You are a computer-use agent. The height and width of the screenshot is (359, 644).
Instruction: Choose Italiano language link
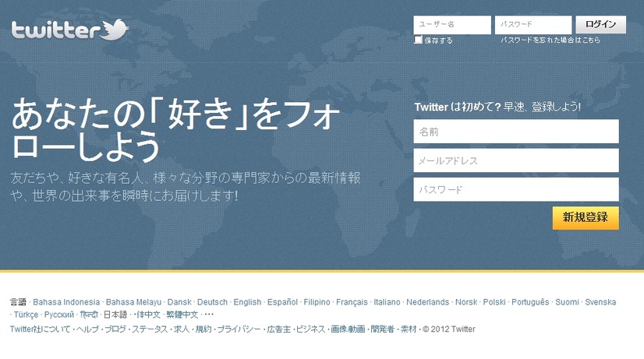[387, 302]
